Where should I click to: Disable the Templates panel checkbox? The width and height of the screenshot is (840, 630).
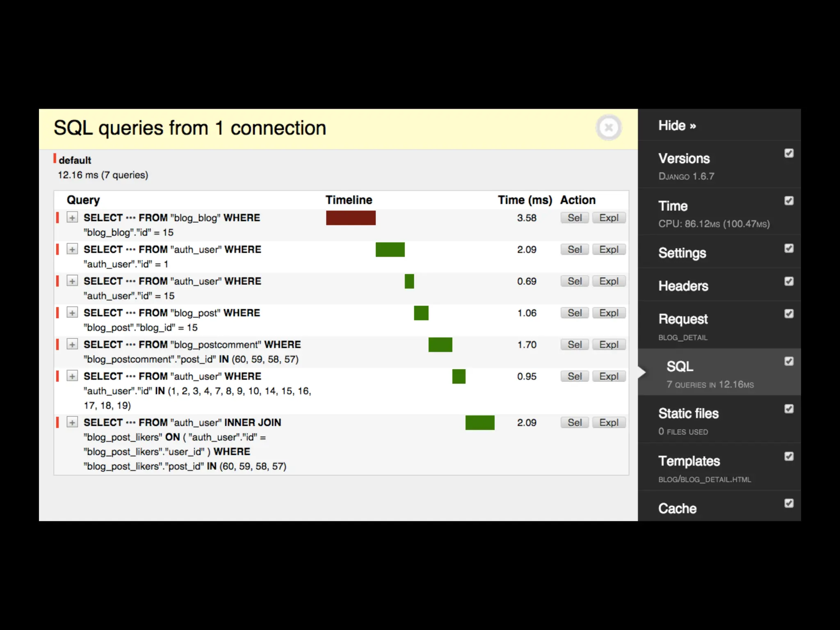(x=789, y=456)
